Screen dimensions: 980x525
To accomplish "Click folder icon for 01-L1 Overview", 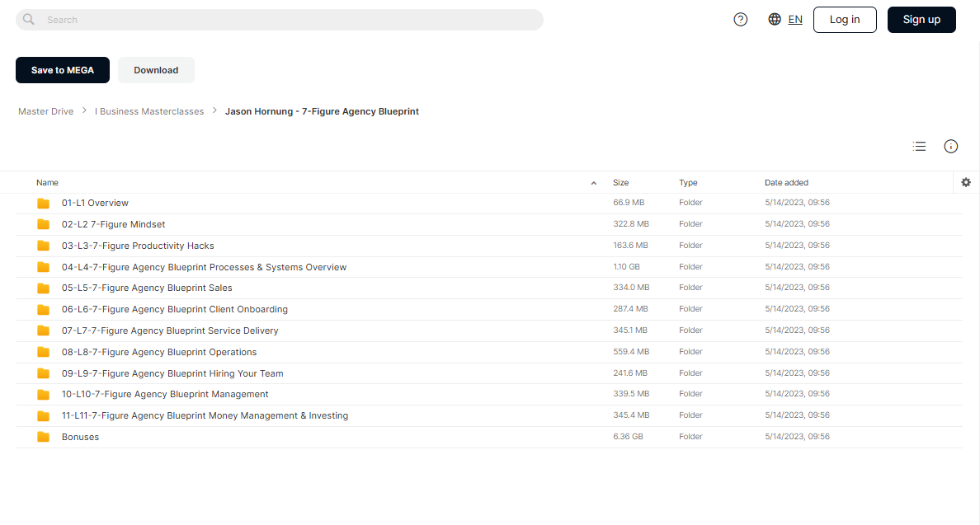I will coord(43,203).
